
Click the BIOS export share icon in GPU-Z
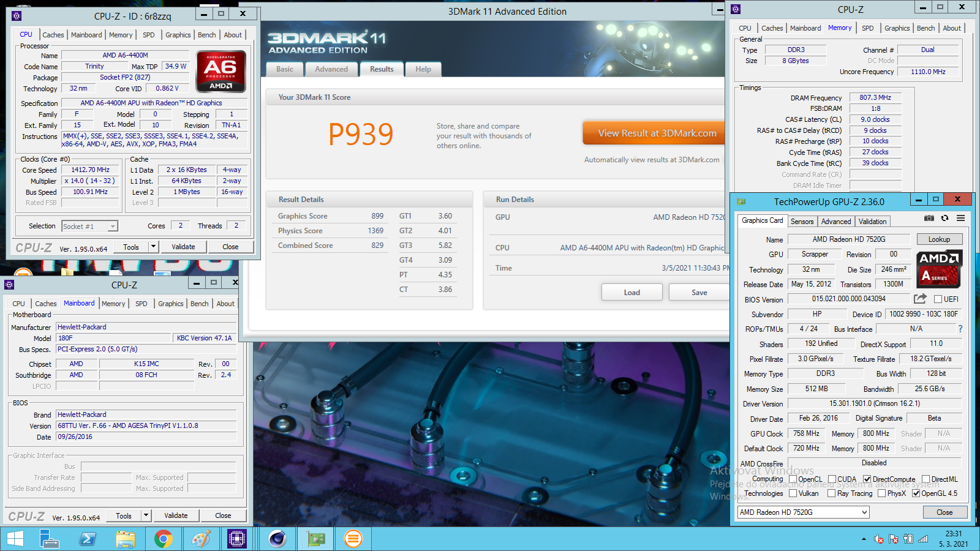(x=920, y=299)
